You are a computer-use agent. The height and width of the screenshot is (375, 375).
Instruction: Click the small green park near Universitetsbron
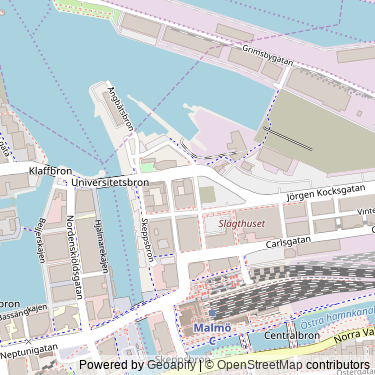click(x=146, y=167)
